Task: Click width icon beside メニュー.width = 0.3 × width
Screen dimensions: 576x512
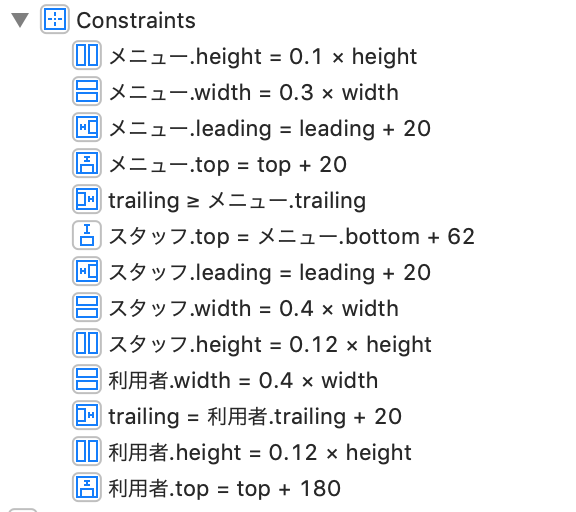Action: pos(87,91)
